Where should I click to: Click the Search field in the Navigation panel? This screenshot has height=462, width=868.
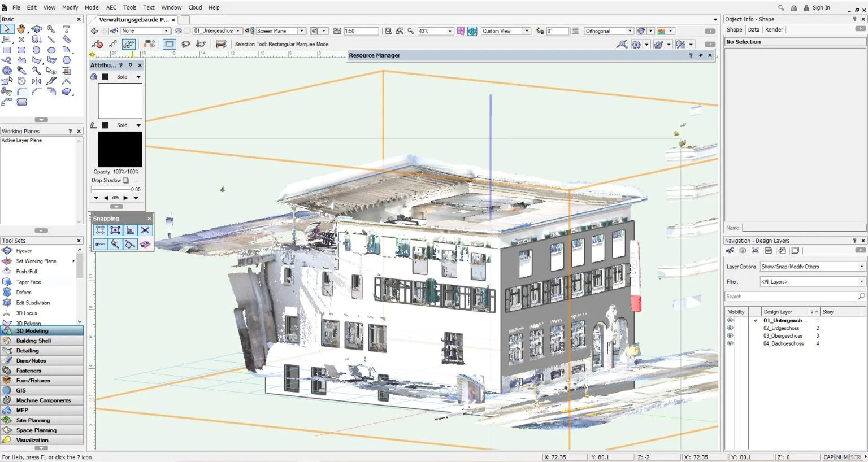[x=791, y=296]
